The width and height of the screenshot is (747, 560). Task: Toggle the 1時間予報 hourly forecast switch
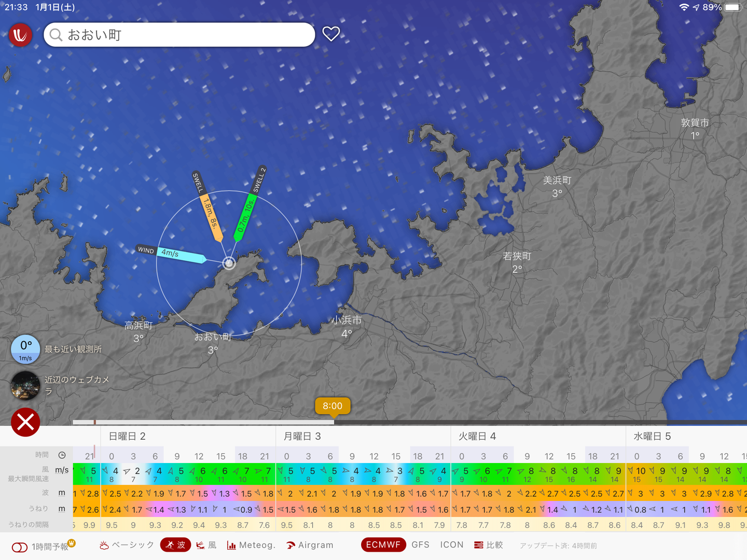pos(20,547)
